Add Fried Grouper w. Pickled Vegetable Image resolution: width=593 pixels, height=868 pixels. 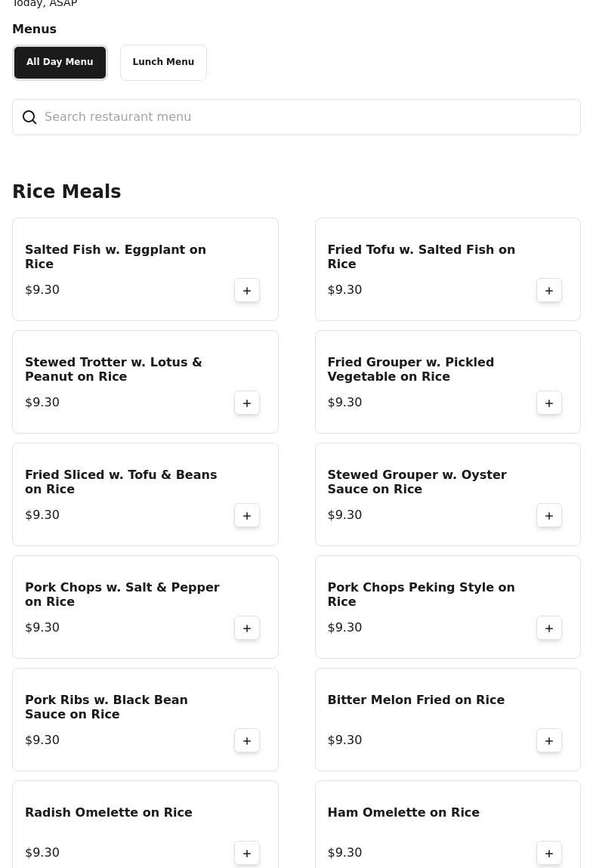pos(549,403)
